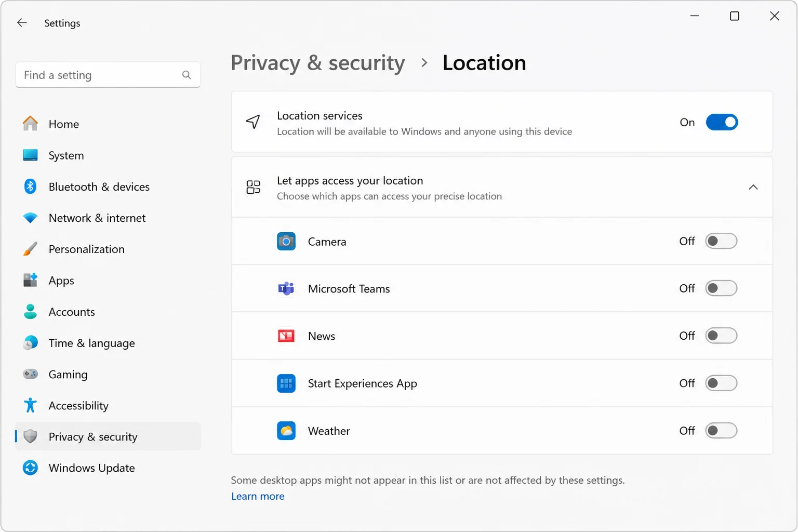
Task: Click the Network wifi icon
Action: tap(31, 218)
